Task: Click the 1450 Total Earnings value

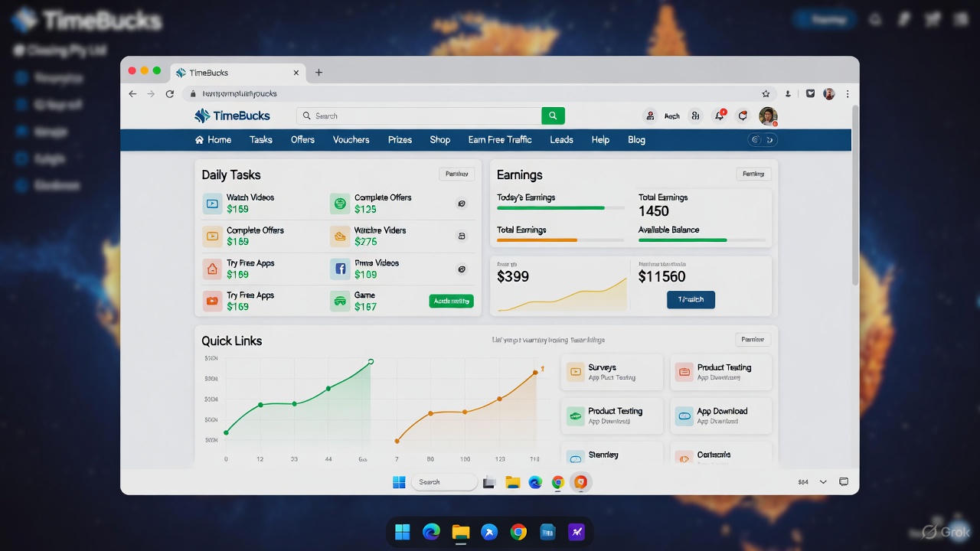Action: point(654,211)
